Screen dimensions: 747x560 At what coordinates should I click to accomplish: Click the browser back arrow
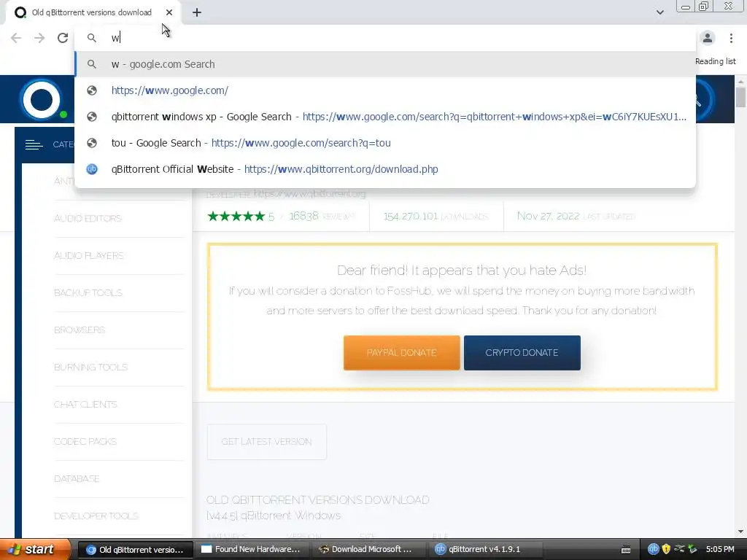point(16,38)
